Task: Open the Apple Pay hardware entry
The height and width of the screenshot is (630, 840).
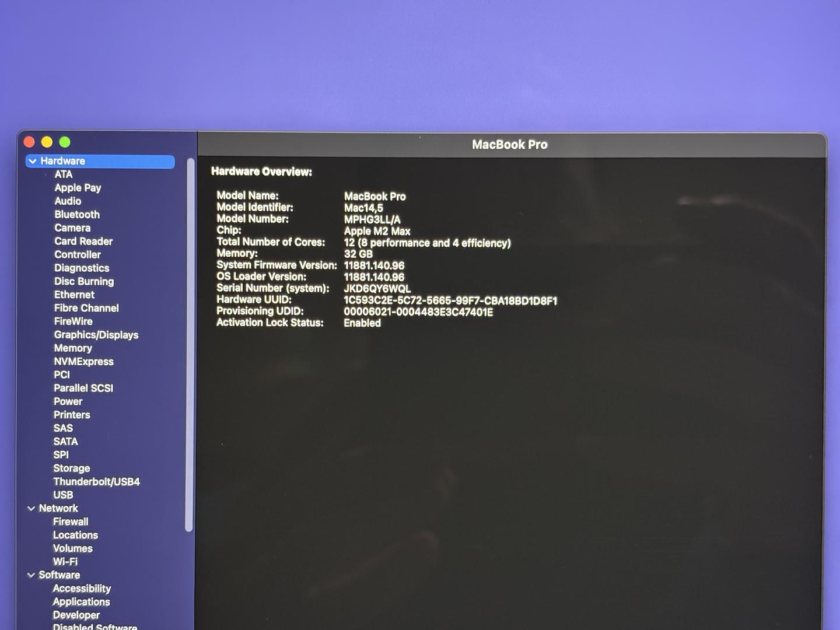Action: (78, 188)
